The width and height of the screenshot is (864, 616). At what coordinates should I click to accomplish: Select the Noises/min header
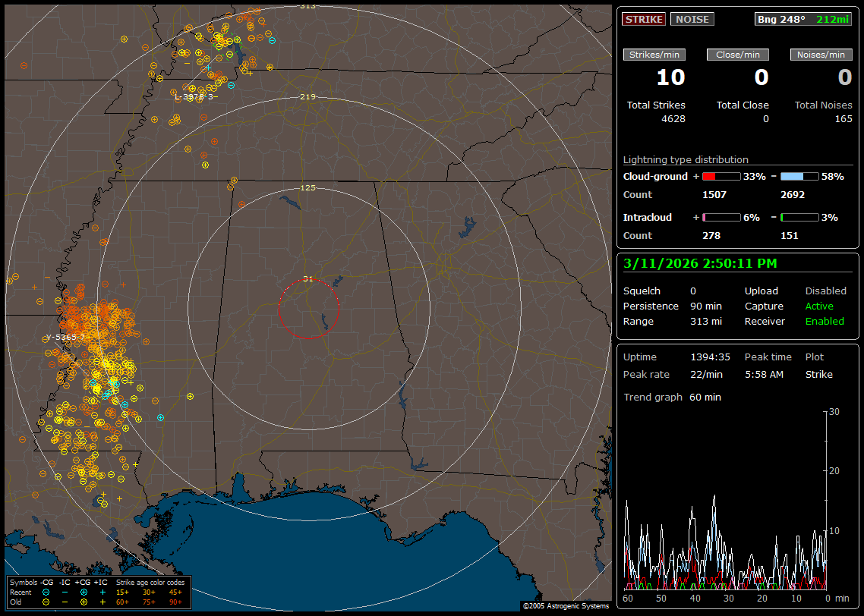click(821, 55)
